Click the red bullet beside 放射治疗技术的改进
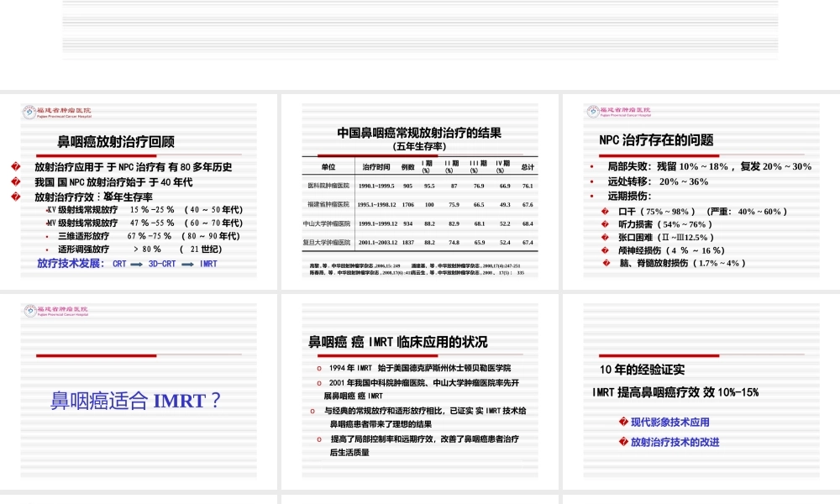 pos(622,442)
